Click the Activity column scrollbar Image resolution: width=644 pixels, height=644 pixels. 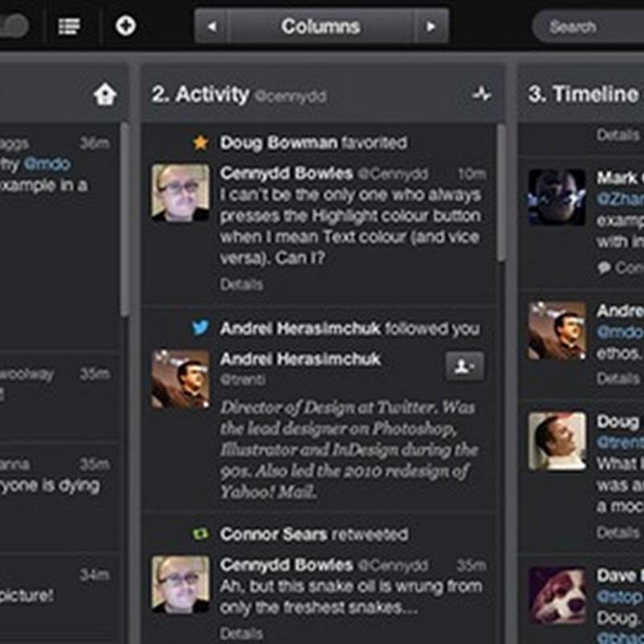501,192
